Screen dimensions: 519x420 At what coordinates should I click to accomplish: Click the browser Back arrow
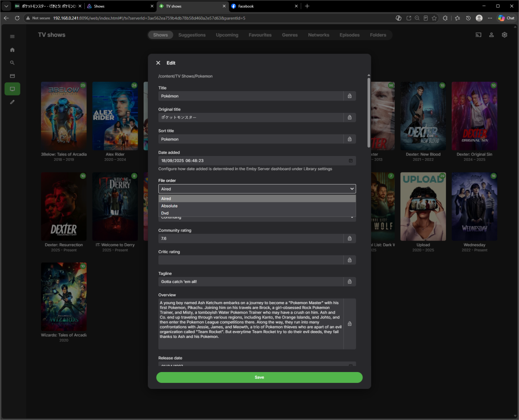(6, 18)
